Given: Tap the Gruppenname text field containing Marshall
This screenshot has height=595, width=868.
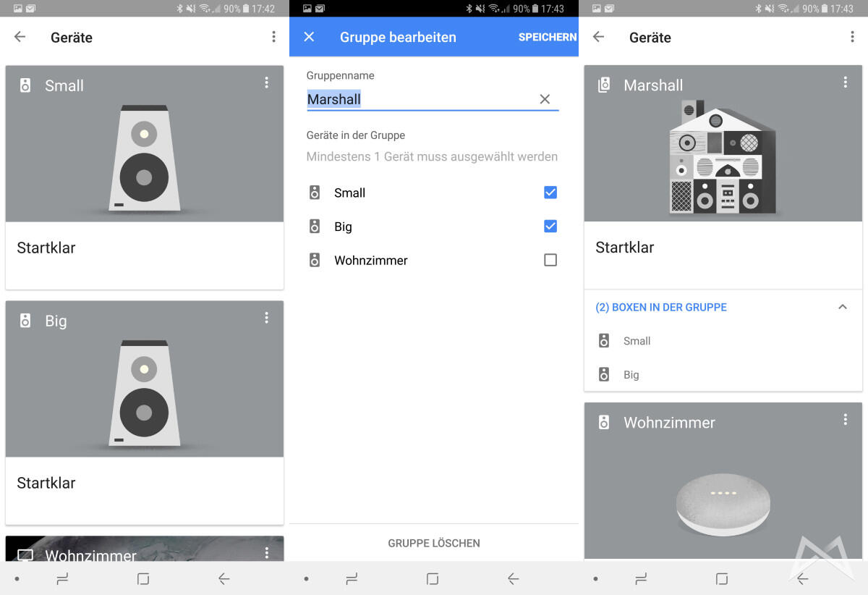Looking at the screenshot, I should [420, 99].
